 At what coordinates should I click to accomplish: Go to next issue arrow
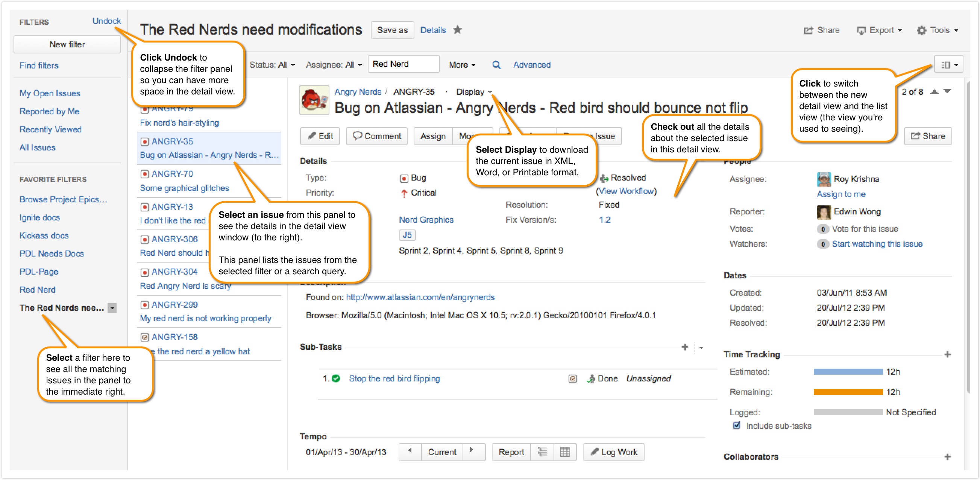(947, 92)
